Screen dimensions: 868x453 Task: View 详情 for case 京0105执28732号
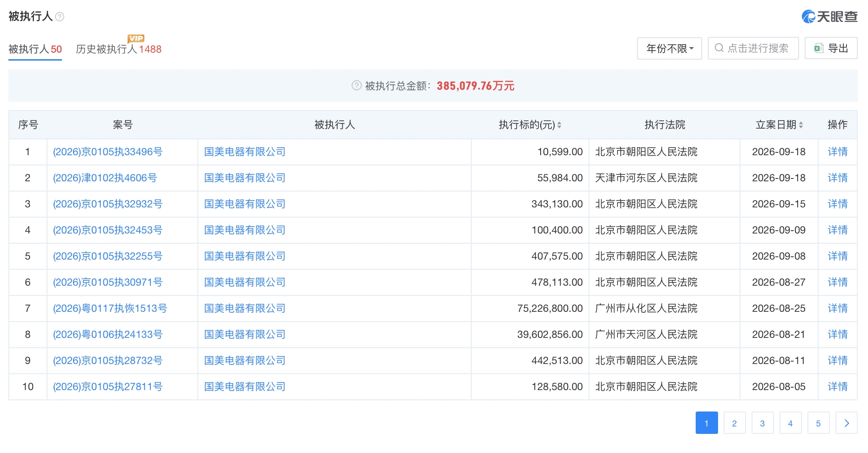[837, 361]
